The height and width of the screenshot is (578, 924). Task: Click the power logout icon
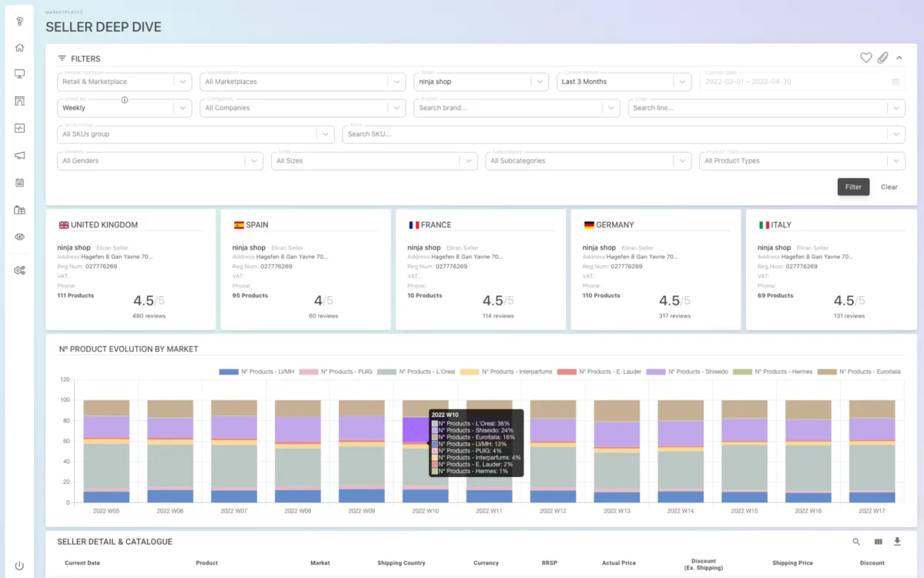pos(19,566)
